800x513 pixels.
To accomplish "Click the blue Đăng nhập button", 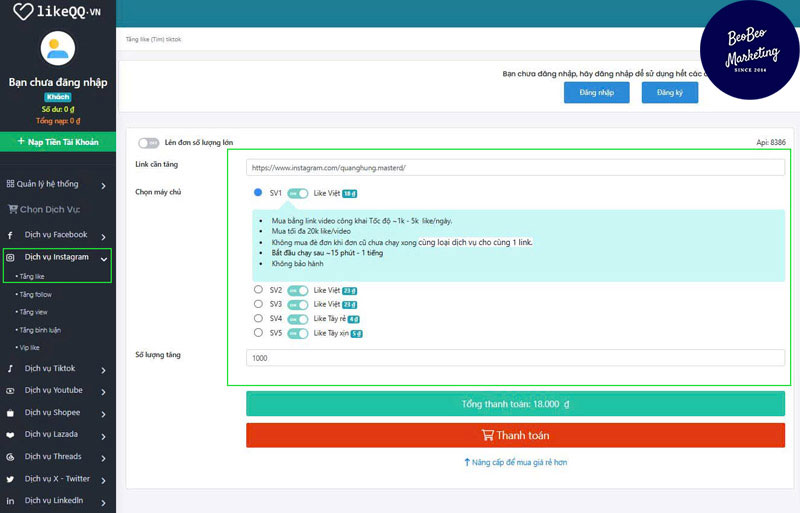I will 594,92.
